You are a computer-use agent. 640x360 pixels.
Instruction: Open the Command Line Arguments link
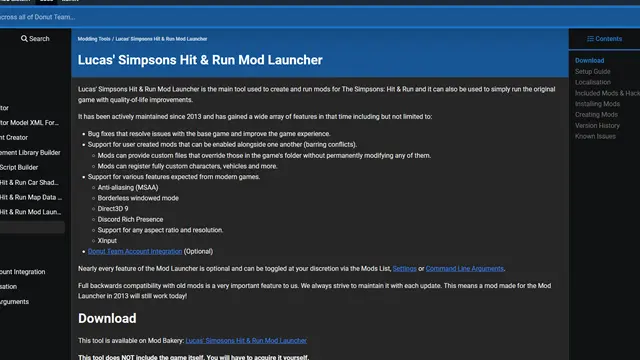pyautogui.click(x=464, y=269)
